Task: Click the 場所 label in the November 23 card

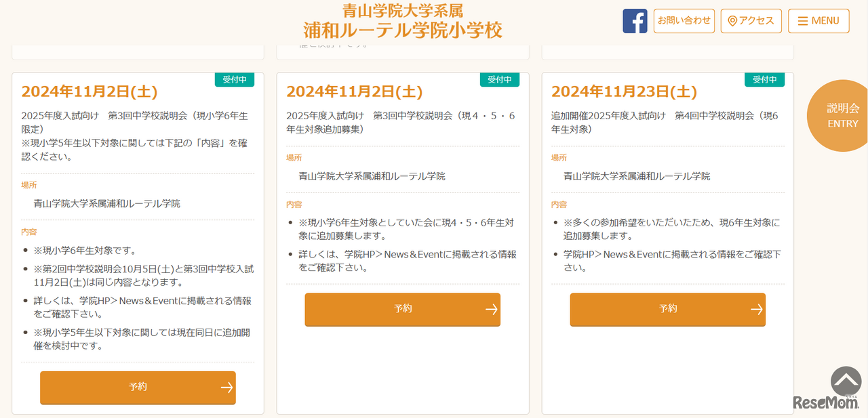Action: pyautogui.click(x=559, y=157)
